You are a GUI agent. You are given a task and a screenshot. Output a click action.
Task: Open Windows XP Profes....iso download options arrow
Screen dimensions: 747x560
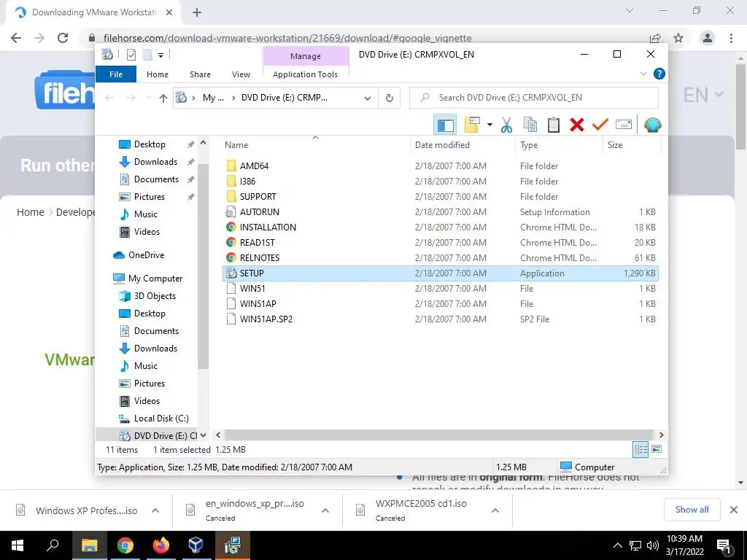(155, 510)
